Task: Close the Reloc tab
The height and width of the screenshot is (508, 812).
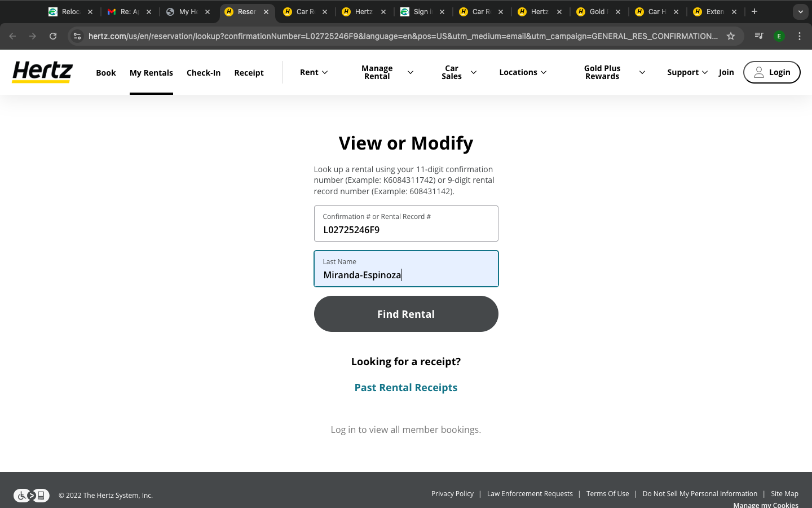Action: coord(90,12)
